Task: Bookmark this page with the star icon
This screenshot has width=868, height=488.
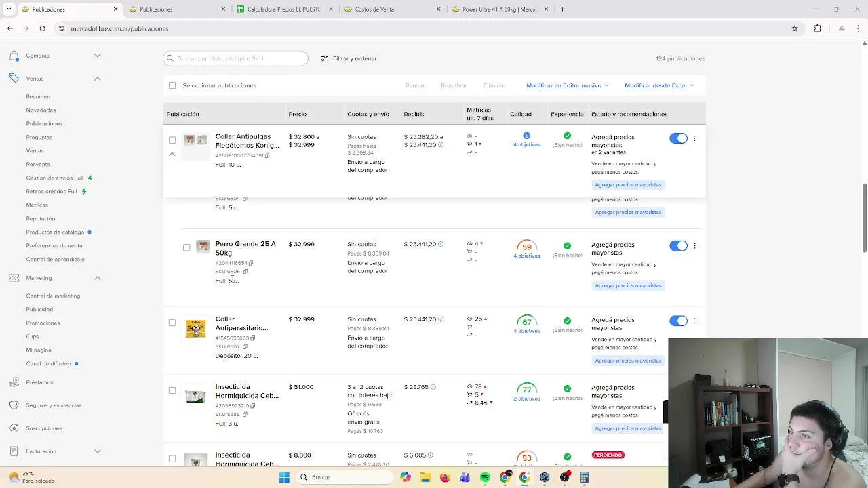Action: 795,28
